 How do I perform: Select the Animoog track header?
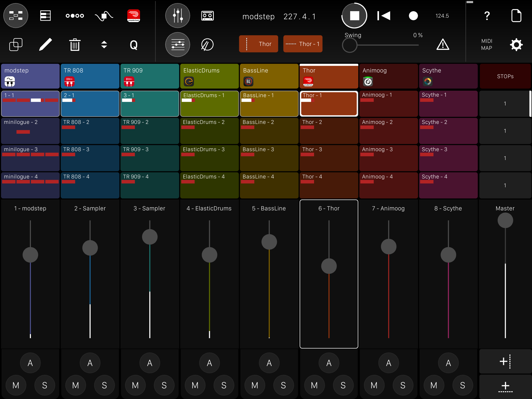[388, 76]
